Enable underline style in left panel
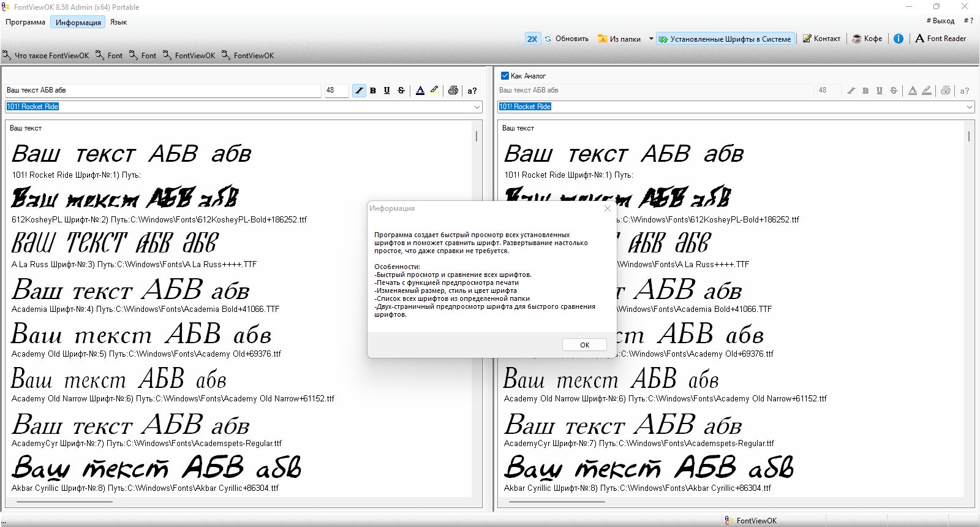980x527 pixels. pos(387,91)
